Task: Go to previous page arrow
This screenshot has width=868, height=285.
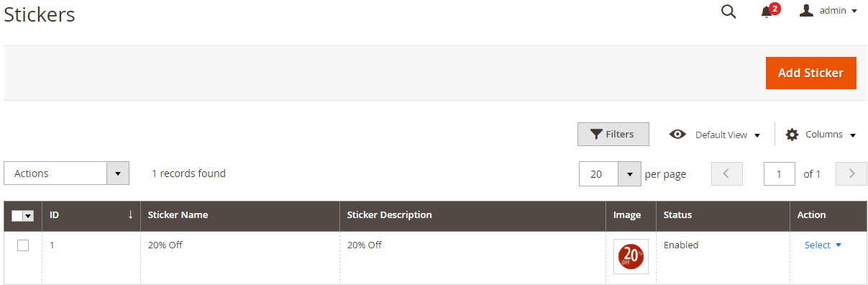Action: coord(726,173)
